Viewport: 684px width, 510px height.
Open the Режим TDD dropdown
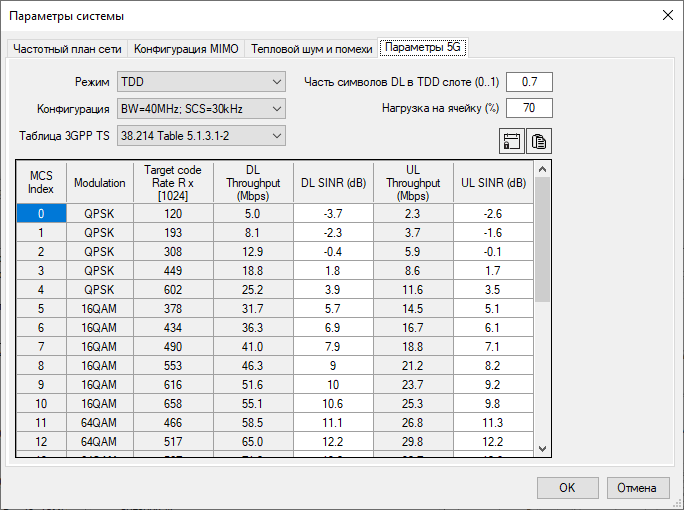pos(201,82)
